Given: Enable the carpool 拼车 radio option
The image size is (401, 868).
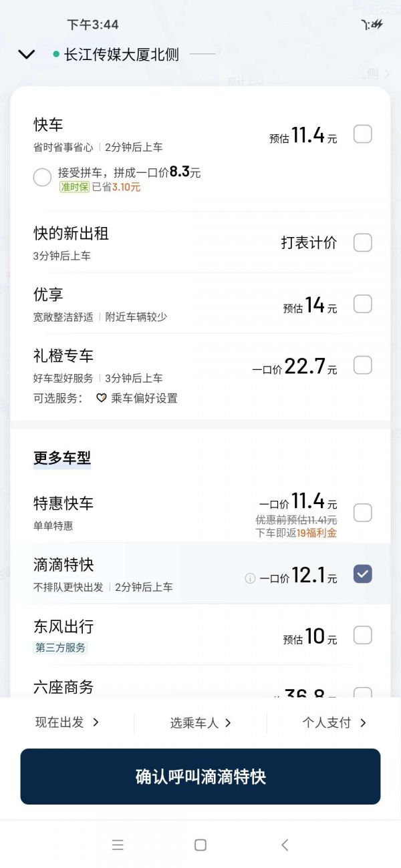Looking at the screenshot, I should 42,177.
